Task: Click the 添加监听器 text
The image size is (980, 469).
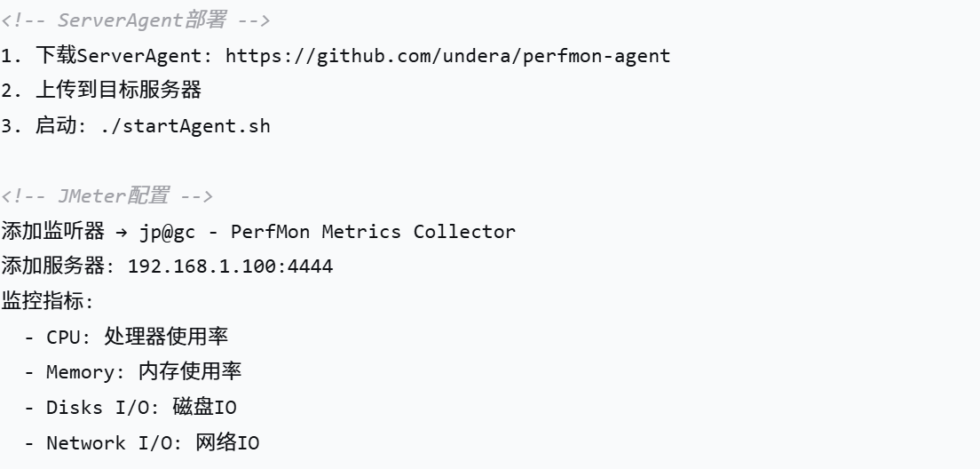Action: 52,232
